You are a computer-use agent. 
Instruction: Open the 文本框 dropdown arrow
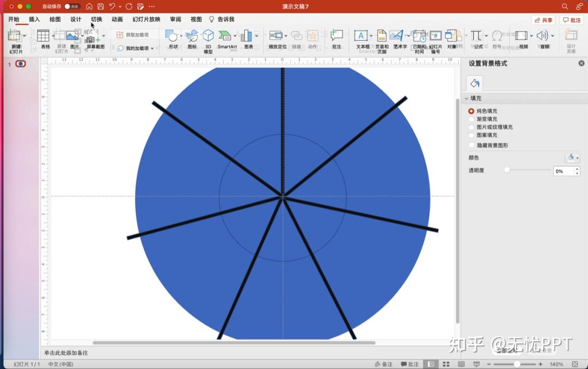pyautogui.click(x=371, y=36)
